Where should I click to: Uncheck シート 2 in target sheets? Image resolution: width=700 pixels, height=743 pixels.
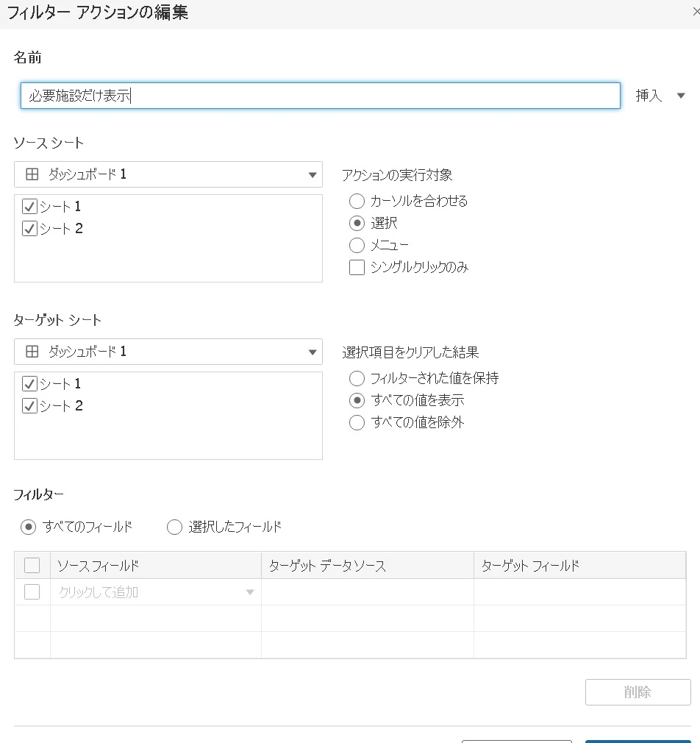click(30, 406)
